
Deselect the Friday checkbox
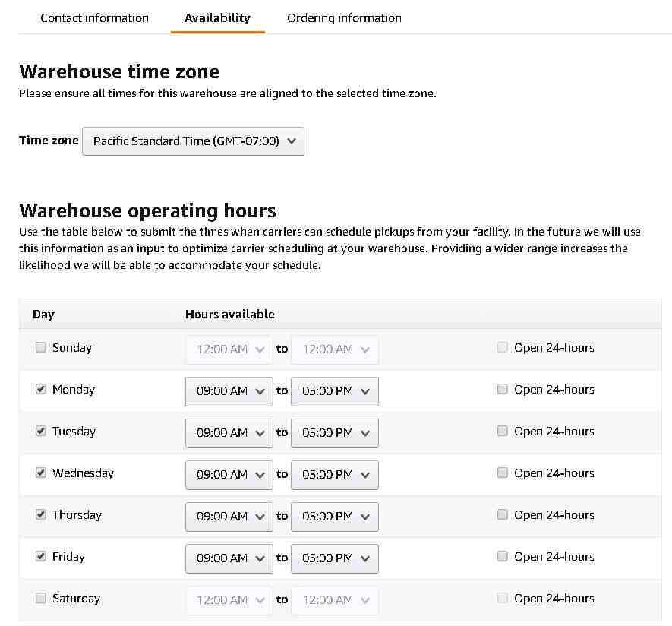point(41,556)
